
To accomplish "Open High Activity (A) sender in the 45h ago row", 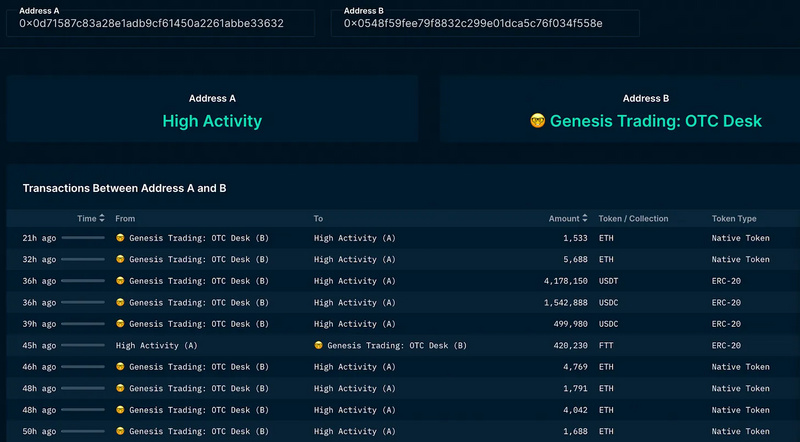I will click(x=156, y=345).
